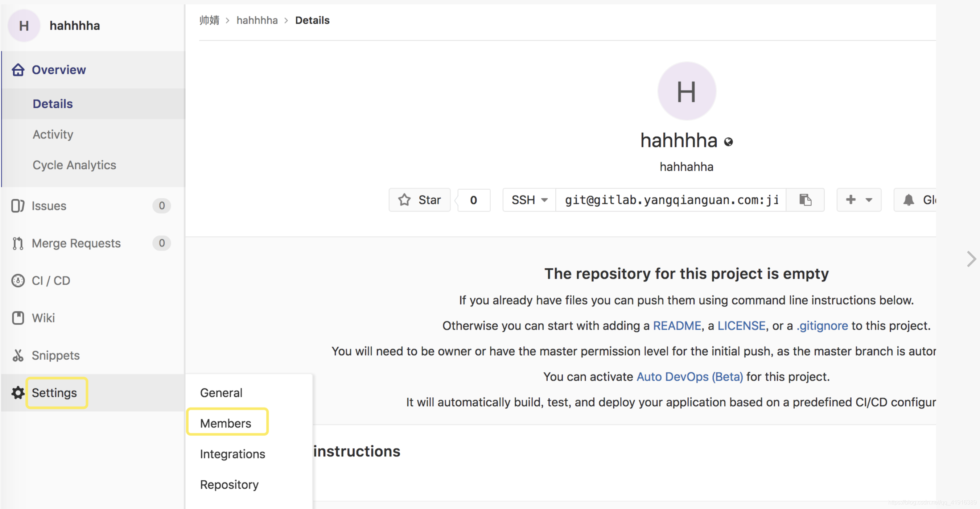Image resolution: width=980 pixels, height=509 pixels.
Task: Click the star icon on Star button
Action: point(404,199)
